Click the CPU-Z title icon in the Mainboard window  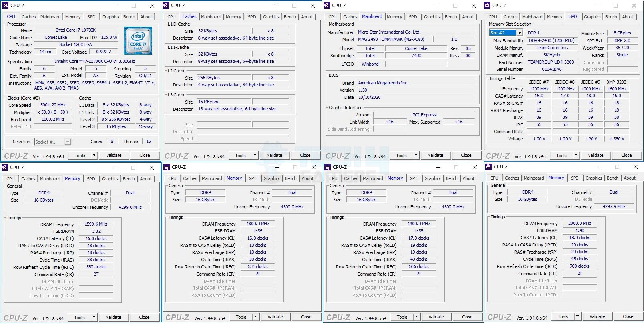click(327, 6)
